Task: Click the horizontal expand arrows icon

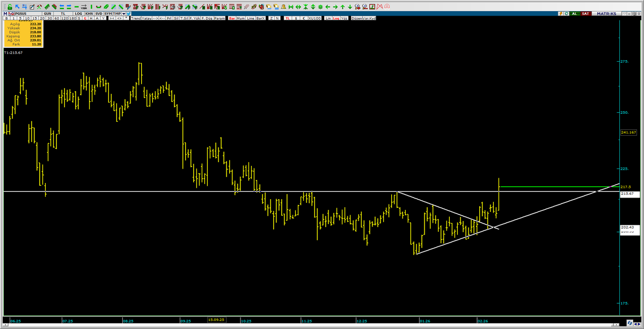Action: [297, 7]
